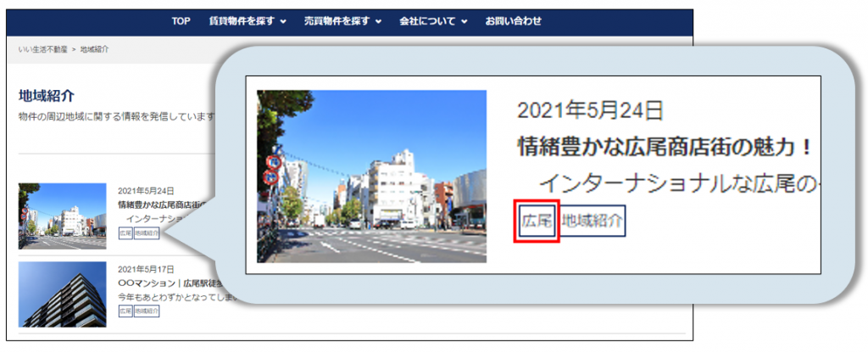Expand the 賃貸物件を探す dropdown arrow
The height and width of the screenshot is (353, 868).
tap(283, 22)
